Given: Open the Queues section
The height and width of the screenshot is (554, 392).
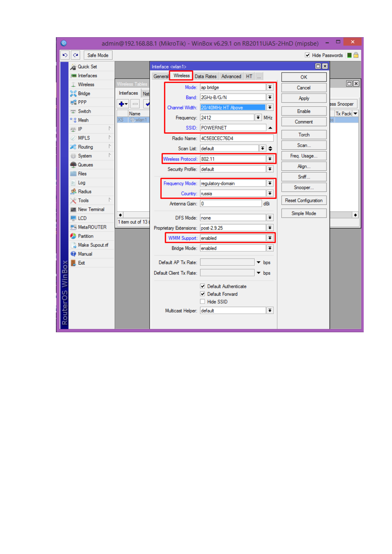Looking at the screenshot, I should 85,165.
